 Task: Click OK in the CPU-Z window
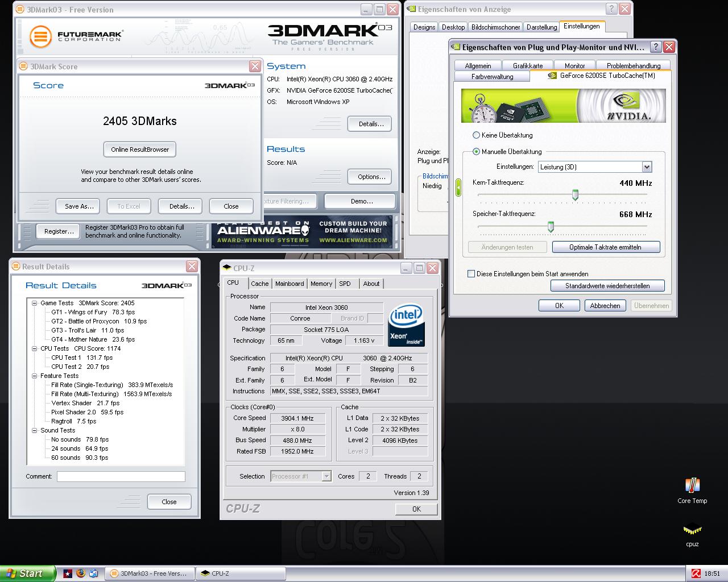416,509
